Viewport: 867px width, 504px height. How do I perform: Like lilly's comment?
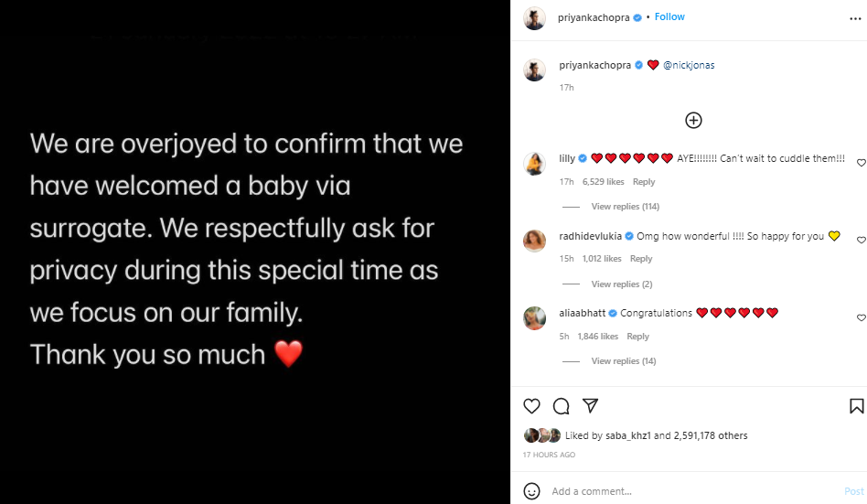point(861,163)
